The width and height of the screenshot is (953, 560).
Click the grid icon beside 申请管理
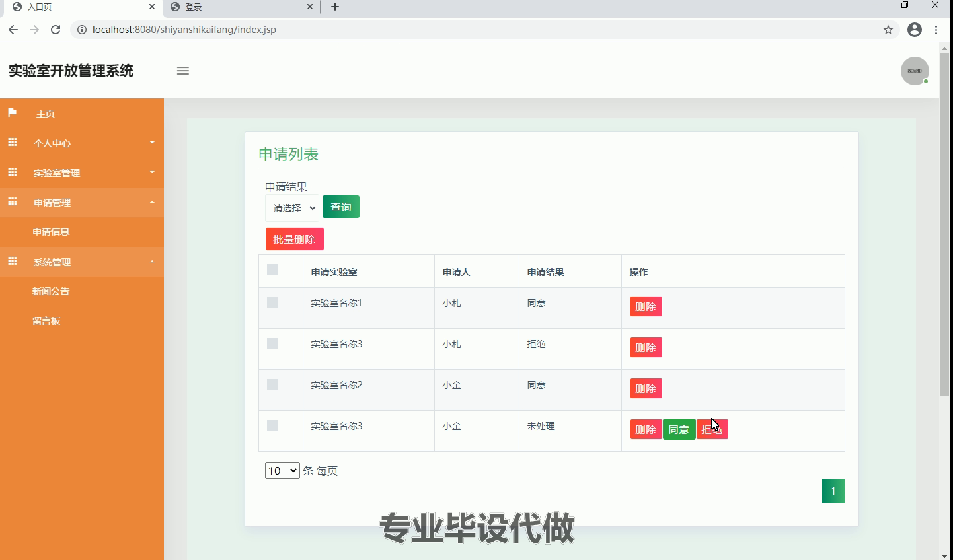click(x=13, y=202)
